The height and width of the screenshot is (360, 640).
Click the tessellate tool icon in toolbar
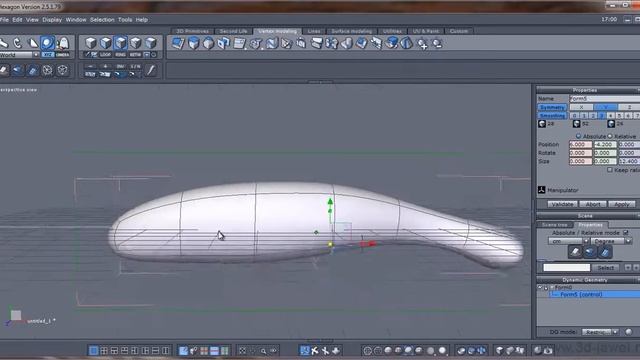pyautogui.click(x=239, y=43)
